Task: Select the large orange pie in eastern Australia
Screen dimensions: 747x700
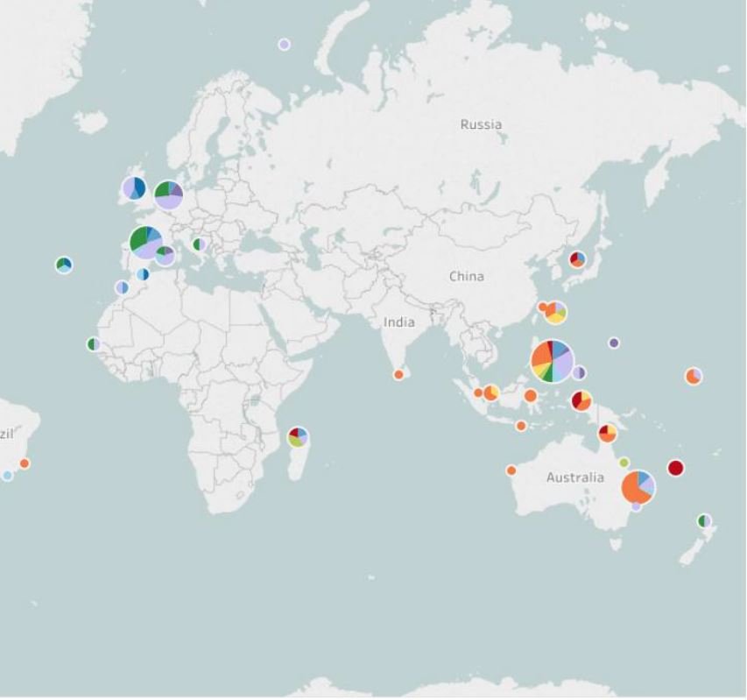Action: [638, 487]
